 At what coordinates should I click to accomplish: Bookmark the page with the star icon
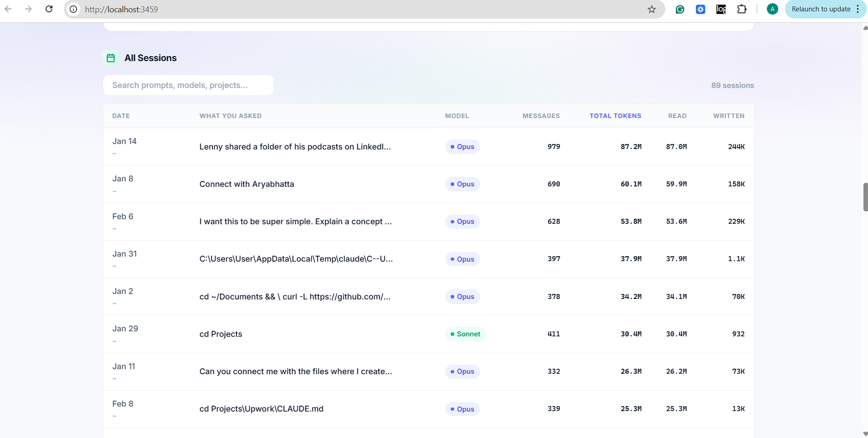(652, 9)
